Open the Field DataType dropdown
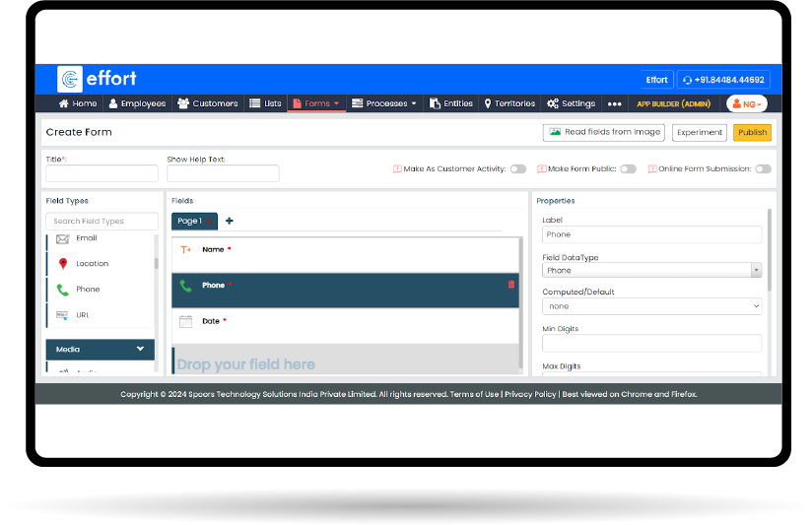 pyautogui.click(x=651, y=270)
